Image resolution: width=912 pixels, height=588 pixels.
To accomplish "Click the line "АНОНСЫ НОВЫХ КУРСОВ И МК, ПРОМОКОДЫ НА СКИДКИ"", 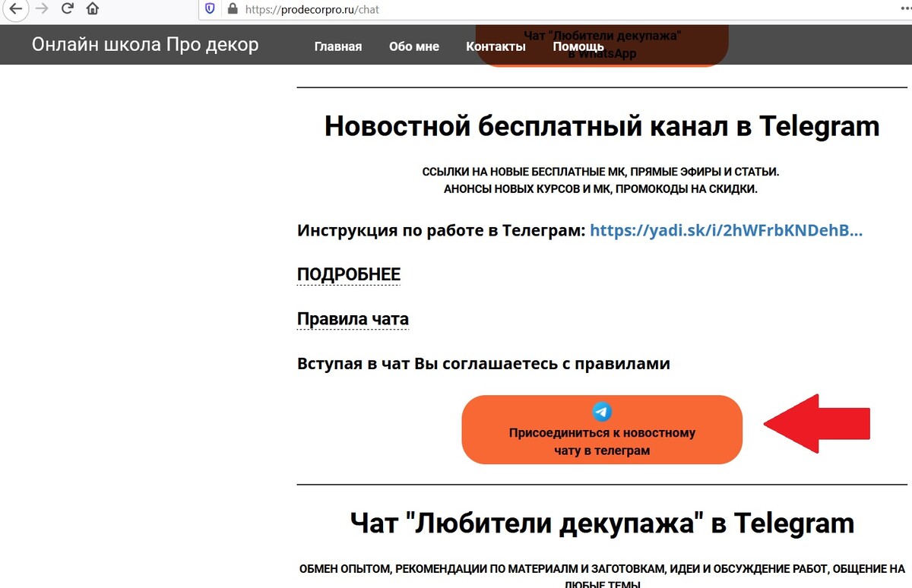I will point(600,189).
